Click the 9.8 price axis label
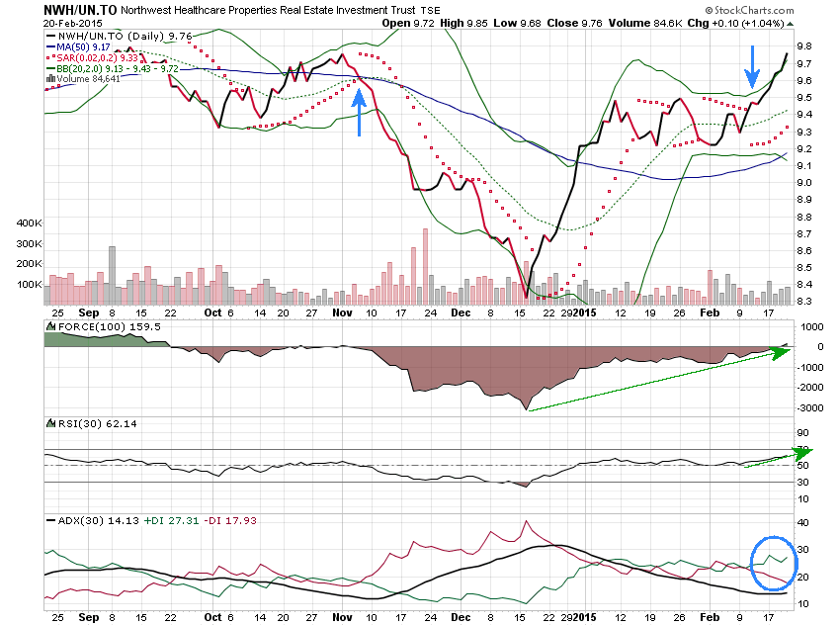Viewport: 840px width, 626px height. (804, 46)
